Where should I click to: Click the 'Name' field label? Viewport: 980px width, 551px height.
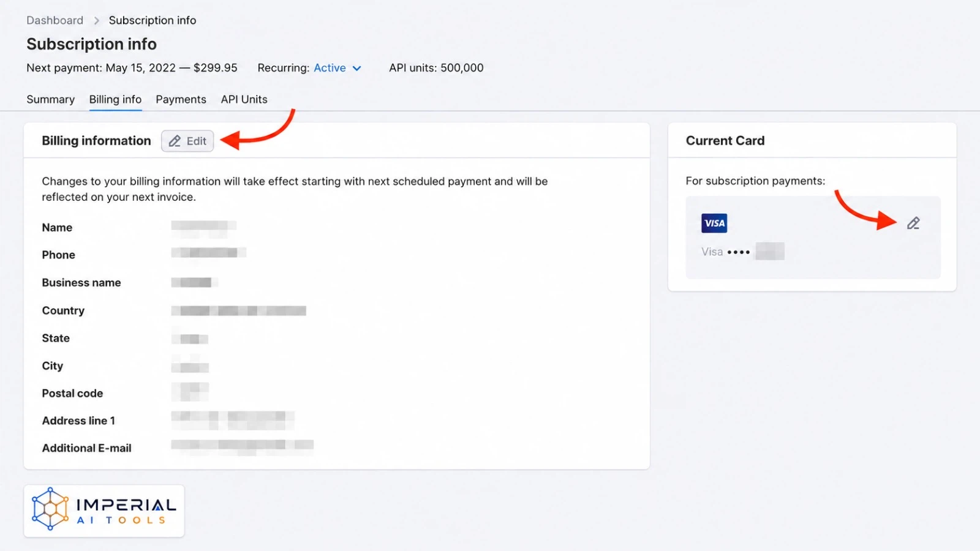pyautogui.click(x=57, y=228)
